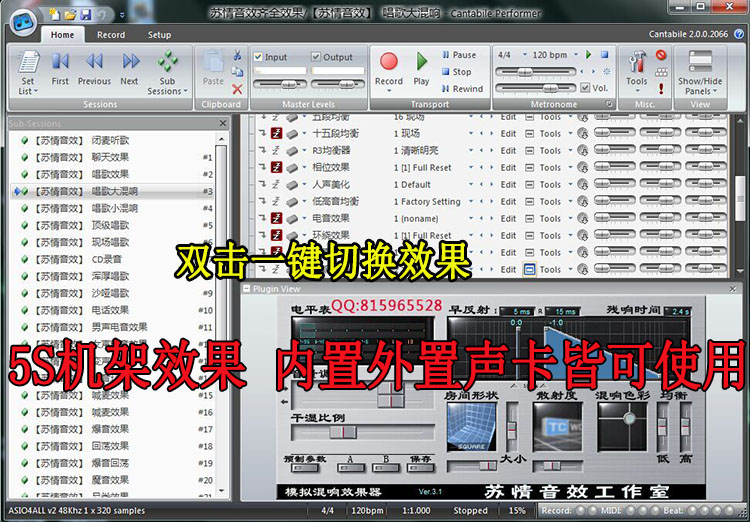750x522 pixels.
Task: Open Tools dropdown on 人声美化 row
Action: pyautogui.click(x=570, y=185)
